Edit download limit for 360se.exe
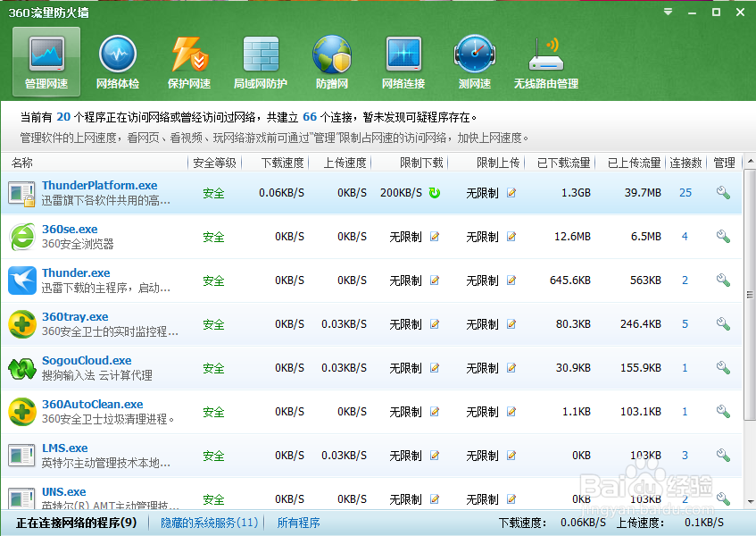The width and height of the screenshot is (756, 536). [x=435, y=237]
